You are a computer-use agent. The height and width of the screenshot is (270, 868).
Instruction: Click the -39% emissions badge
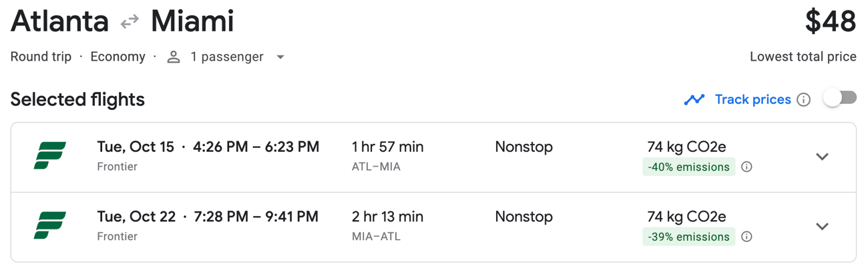[x=689, y=237]
